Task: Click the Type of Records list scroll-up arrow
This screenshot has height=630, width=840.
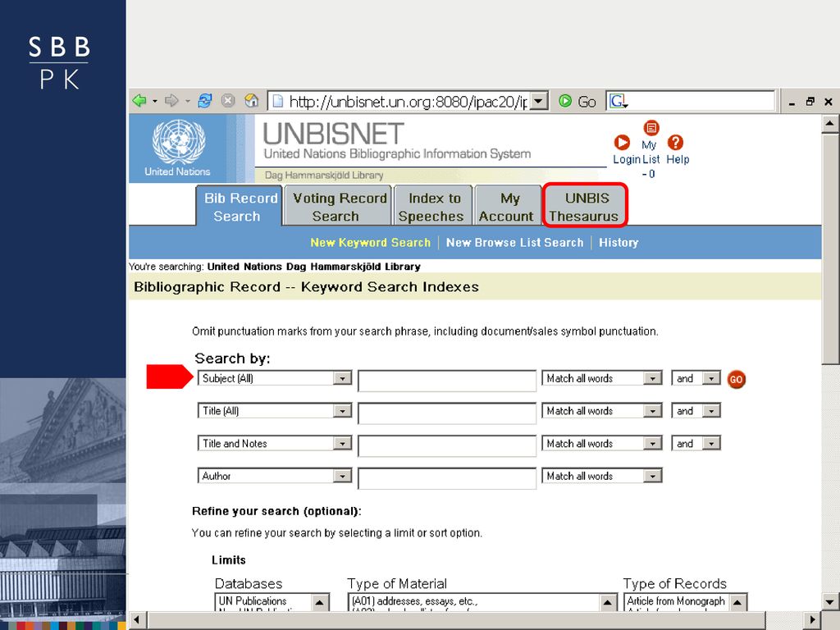Action: (737, 602)
